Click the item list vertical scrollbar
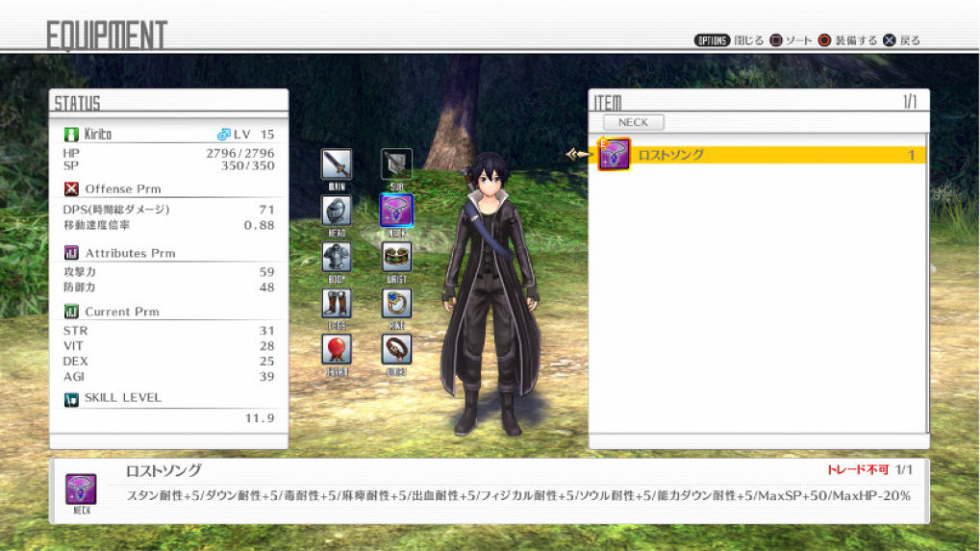The width and height of the screenshot is (980, 551). pos(927,283)
